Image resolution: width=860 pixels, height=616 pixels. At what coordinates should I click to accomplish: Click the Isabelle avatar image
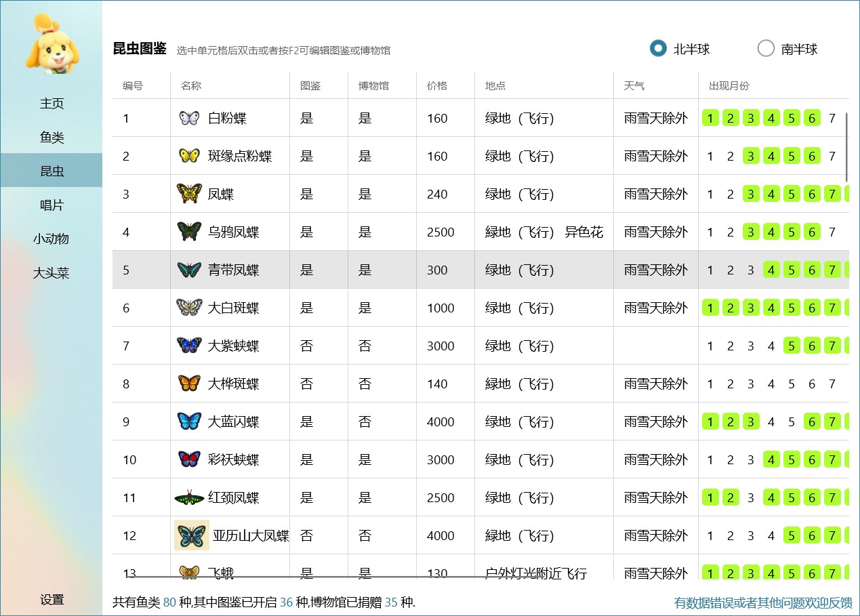tap(52, 43)
